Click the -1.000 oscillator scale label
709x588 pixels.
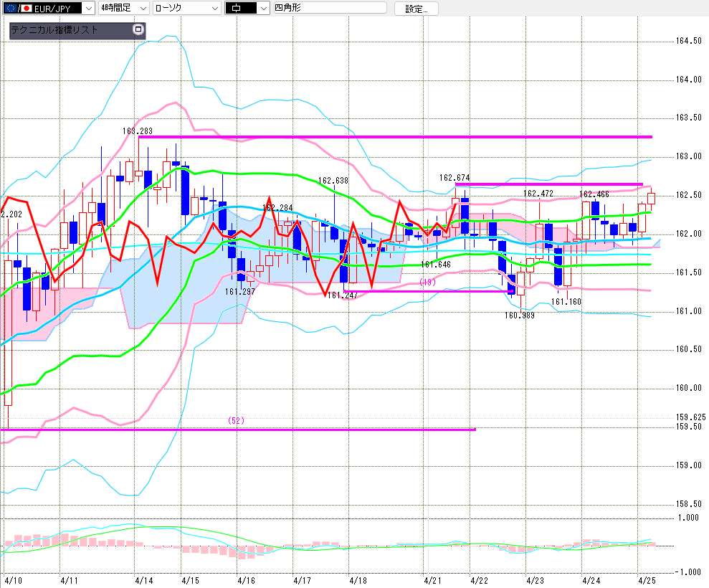pyautogui.click(x=687, y=572)
